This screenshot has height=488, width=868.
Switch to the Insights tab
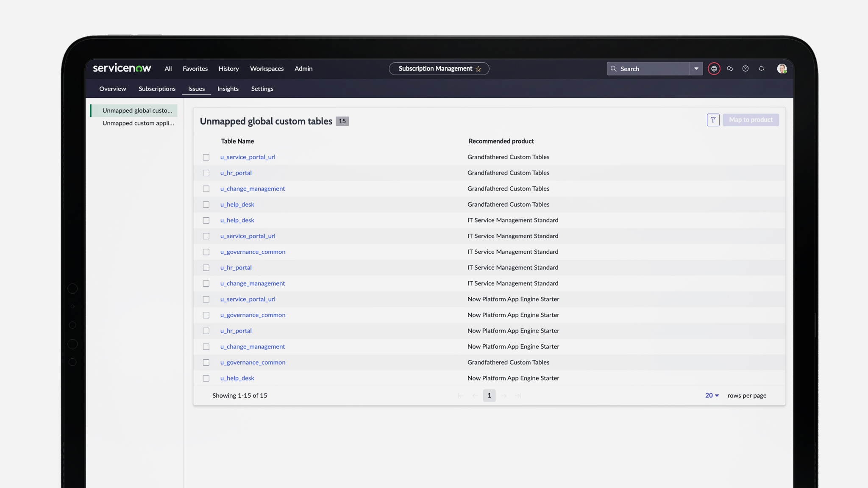[x=228, y=89]
